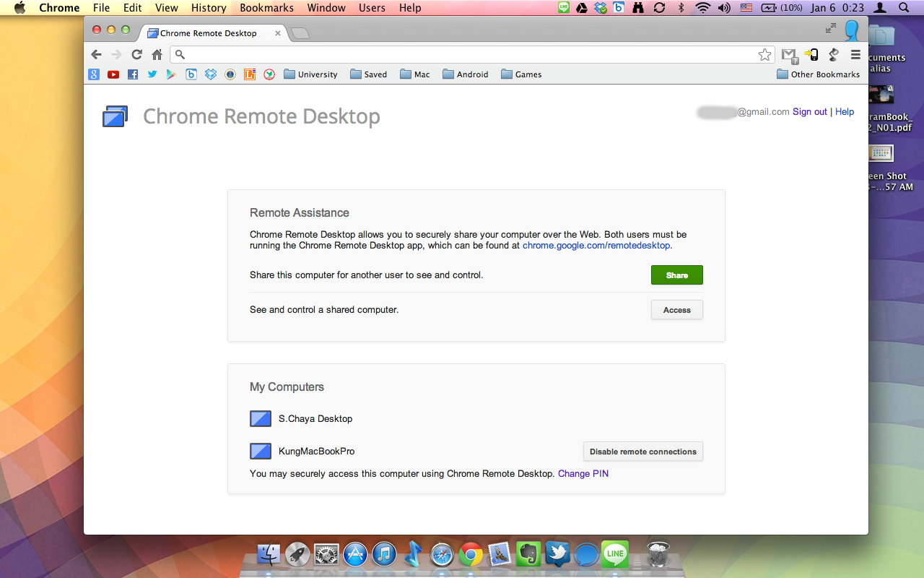Open the File menu
This screenshot has height=578, width=924.
click(x=101, y=8)
